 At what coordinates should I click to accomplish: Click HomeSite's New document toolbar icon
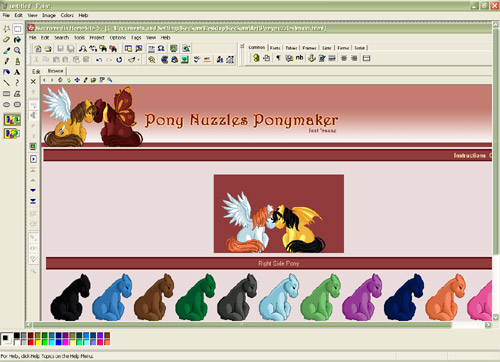pyautogui.click(x=38, y=49)
